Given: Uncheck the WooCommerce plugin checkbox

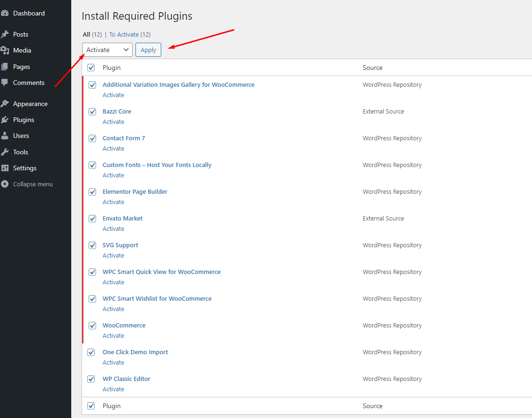Looking at the screenshot, I should pyautogui.click(x=92, y=326).
